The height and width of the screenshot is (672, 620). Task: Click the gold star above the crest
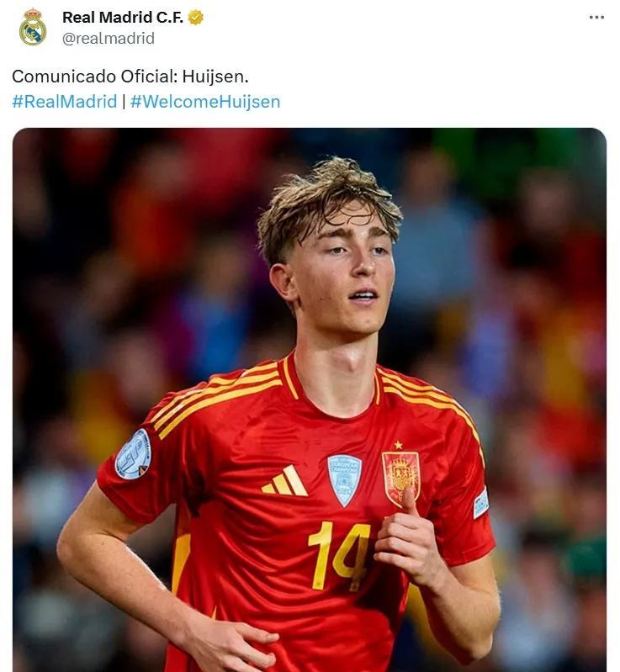[398, 445]
